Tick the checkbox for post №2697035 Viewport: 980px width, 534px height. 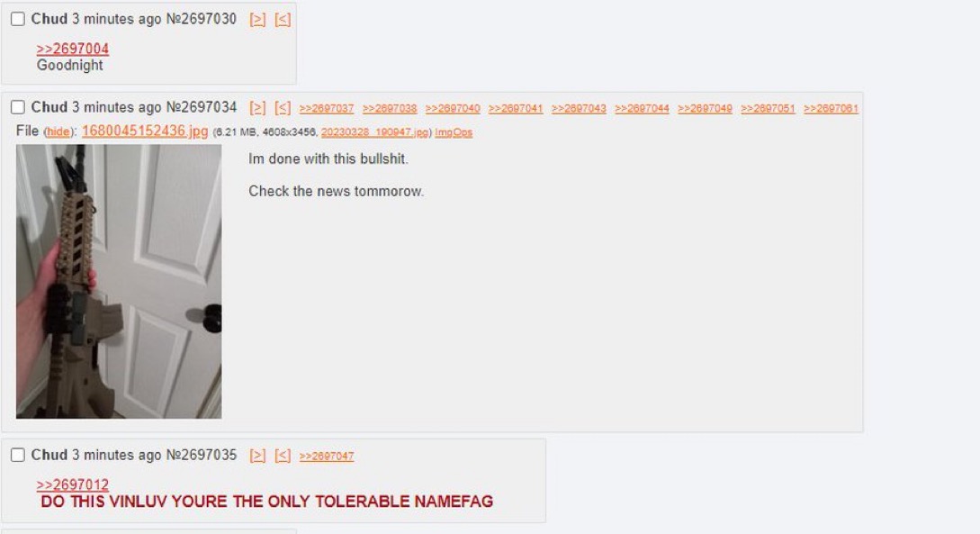coord(18,455)
